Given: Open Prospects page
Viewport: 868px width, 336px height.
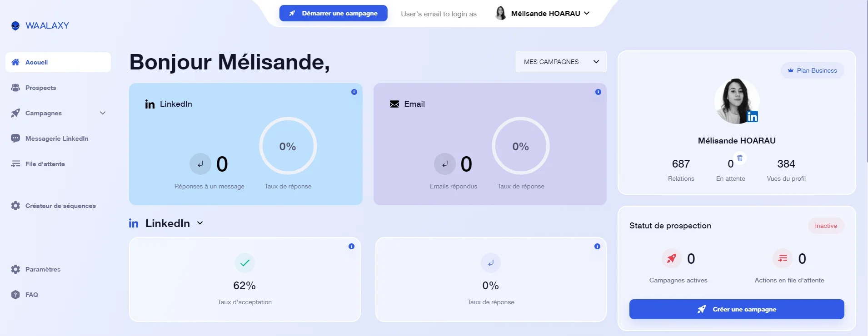Looking at the screenshot, I should (58, 88).
